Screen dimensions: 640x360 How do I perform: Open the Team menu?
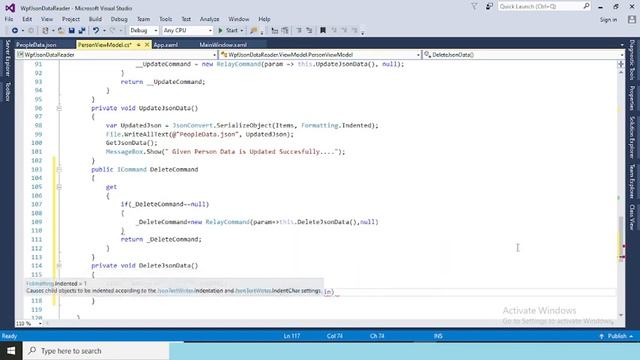click(x=143, y=19)
